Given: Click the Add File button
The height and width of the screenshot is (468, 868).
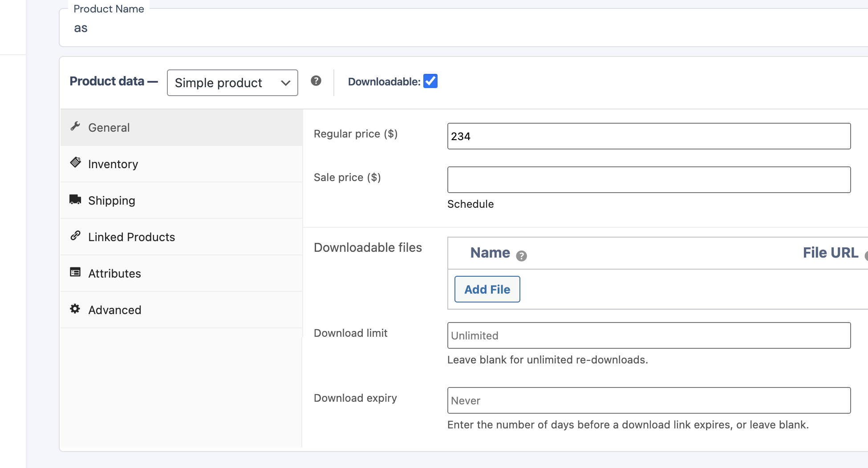Looking at the screenshot, I should click(487, 289).
